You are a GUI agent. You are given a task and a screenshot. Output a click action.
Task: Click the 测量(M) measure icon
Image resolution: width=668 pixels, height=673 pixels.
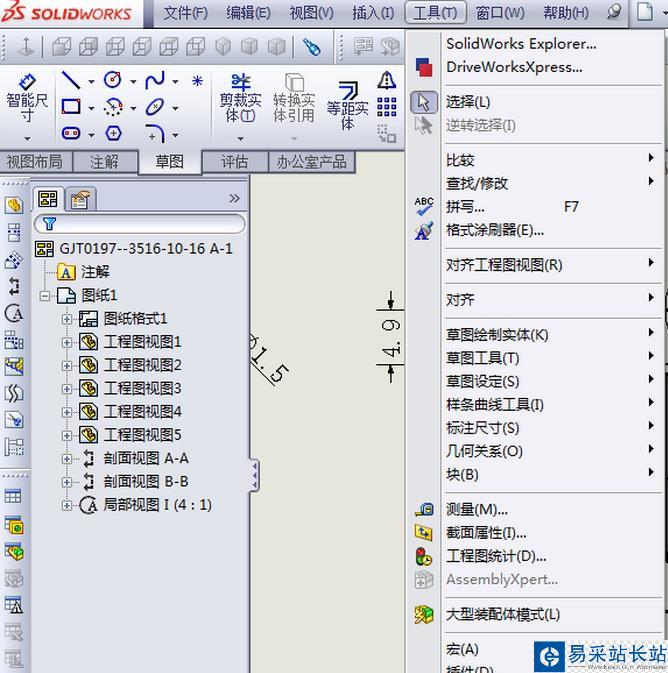tap(424, 509)
